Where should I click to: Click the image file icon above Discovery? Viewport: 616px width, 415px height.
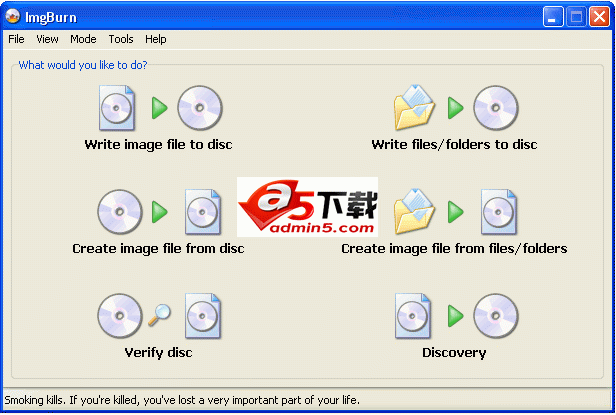413,316
